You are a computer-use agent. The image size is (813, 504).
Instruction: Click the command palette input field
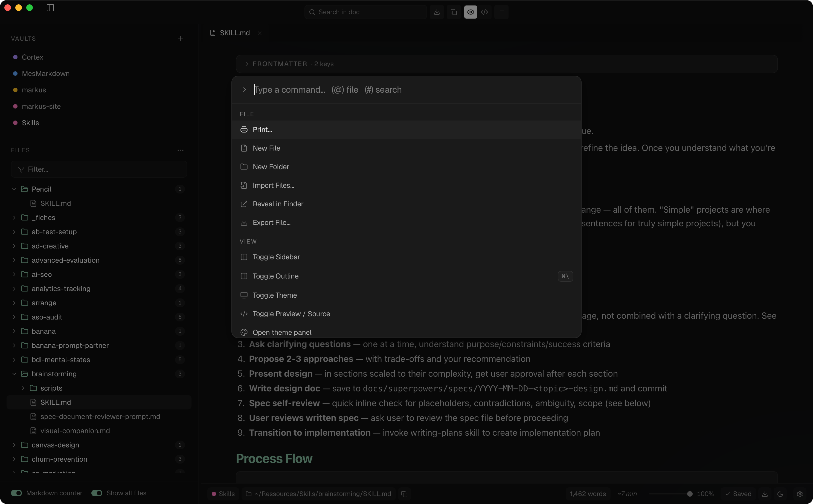coord(414,90)
